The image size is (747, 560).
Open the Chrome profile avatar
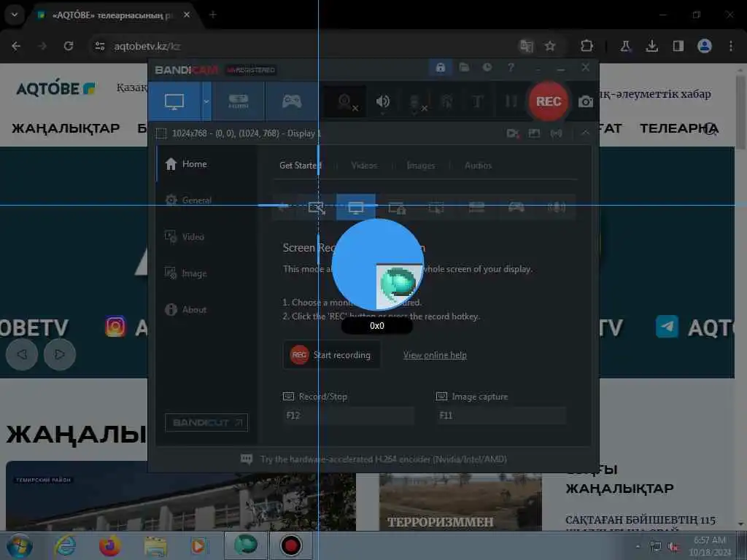[704, 46]
